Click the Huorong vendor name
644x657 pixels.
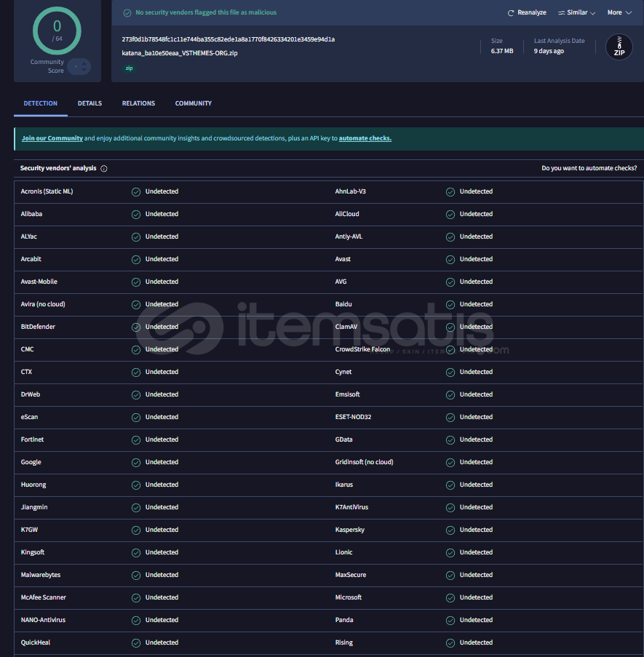[x=33, y=485]
